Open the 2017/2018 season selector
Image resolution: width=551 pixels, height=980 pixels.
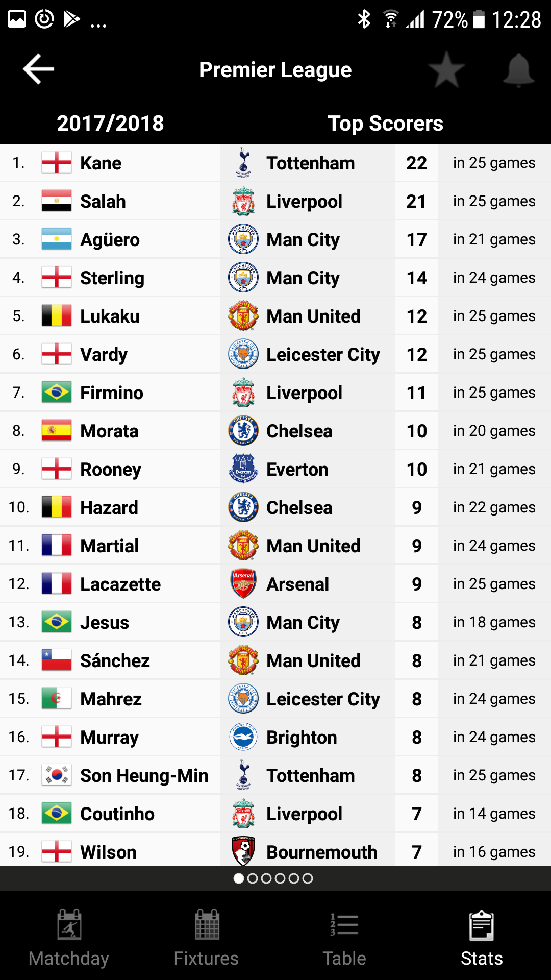pyautogui.click(x=110, y=124)
